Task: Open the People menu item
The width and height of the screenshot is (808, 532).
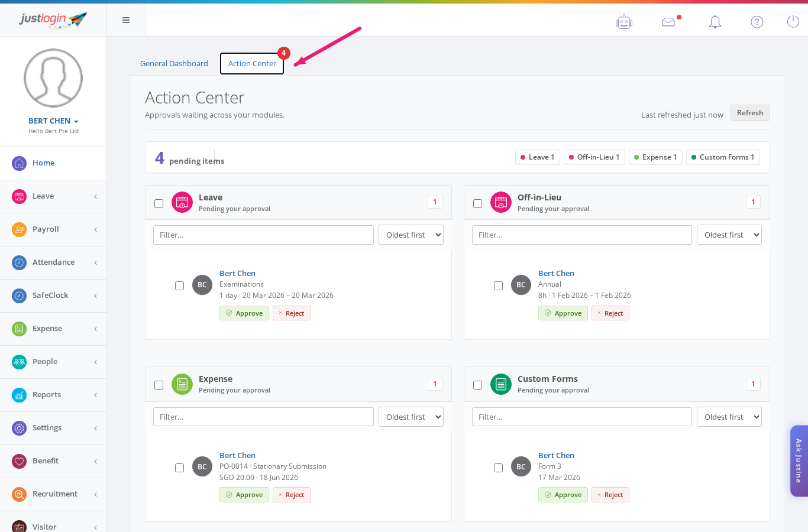Action: pos(53,362)
